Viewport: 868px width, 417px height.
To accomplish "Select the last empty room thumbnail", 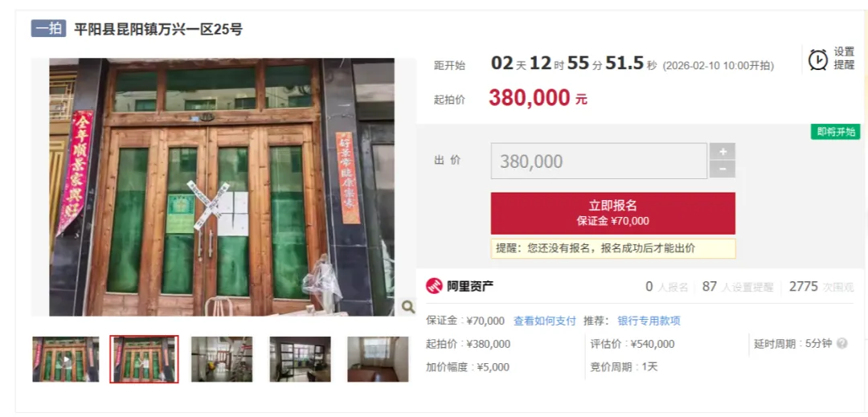I will (378, 359).
